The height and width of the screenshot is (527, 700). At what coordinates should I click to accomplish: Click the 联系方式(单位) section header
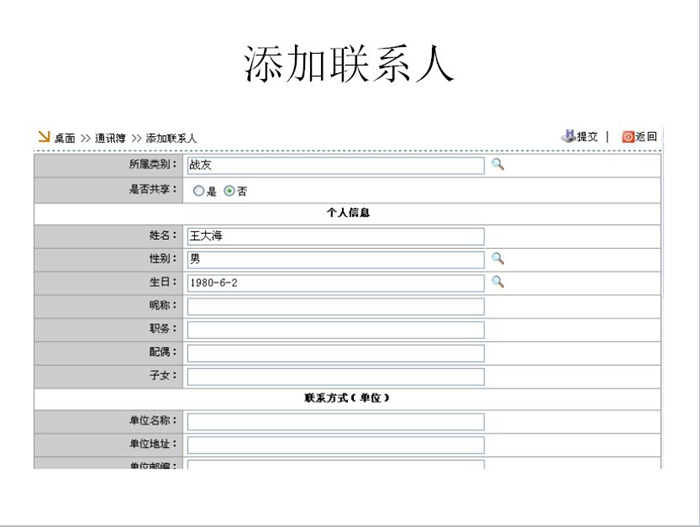[x=347, y=398]
